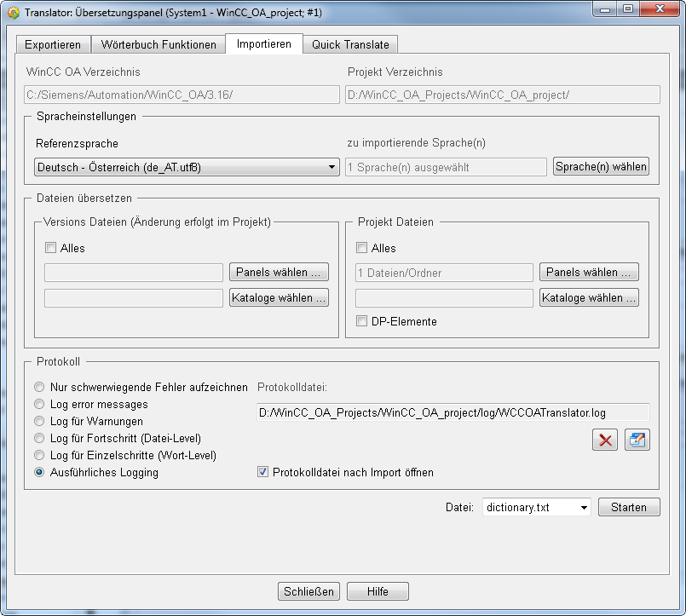Click Panels wählen in Versions Dateien
This screenshot has height=616, width=686.
(280, 272)
